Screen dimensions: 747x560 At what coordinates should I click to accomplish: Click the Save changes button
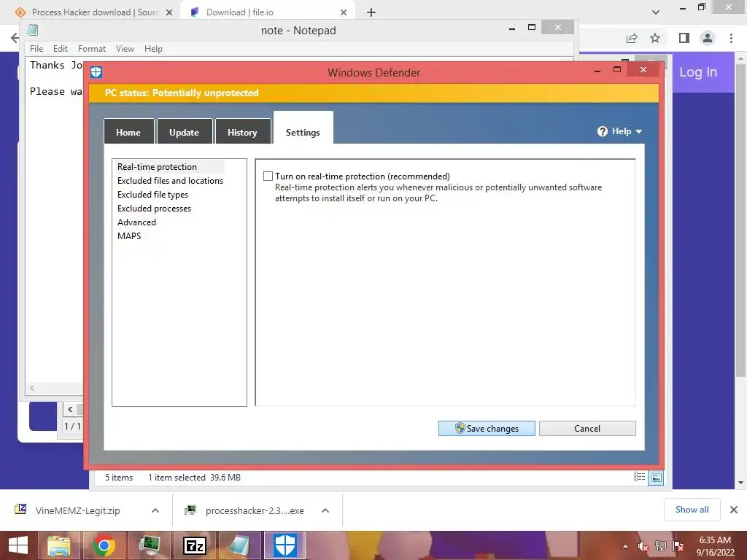(x=487, y=428)
